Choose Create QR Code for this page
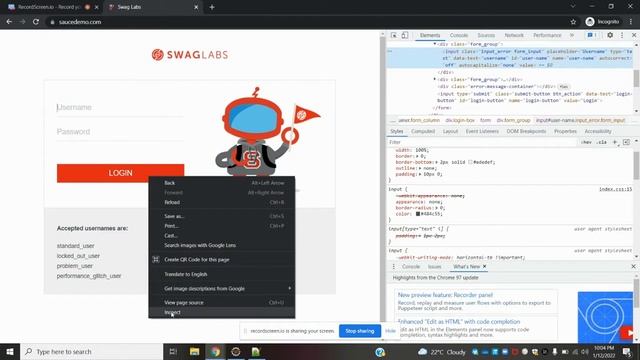This screenshot has width=640, height=360. tap(222, 260)
